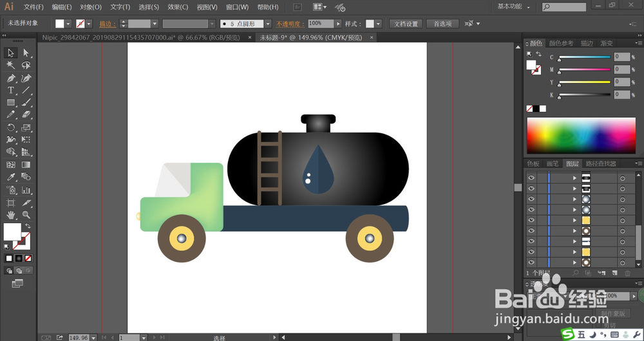Select the Direct Selection (white arrow) tool

coord(26,53)
